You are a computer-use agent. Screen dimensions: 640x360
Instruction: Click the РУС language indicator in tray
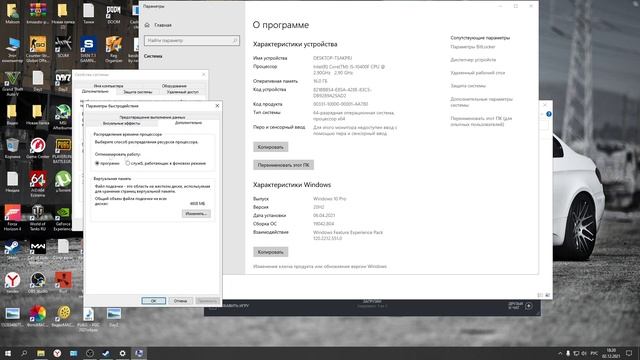click(x=594, y=353)
